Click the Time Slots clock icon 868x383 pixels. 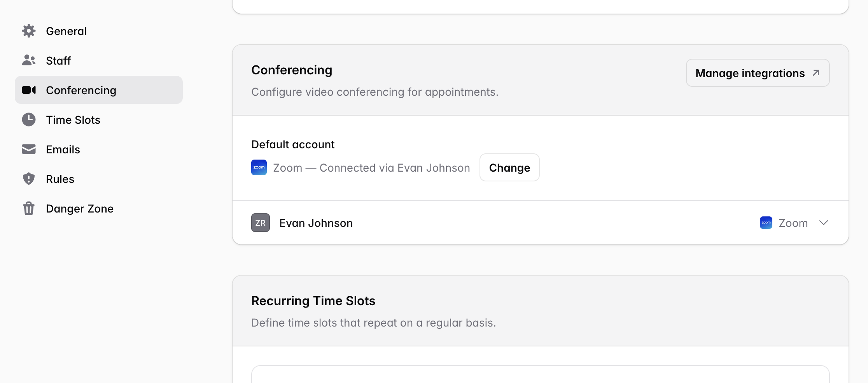pyautogui.click(x=29, y=120)
